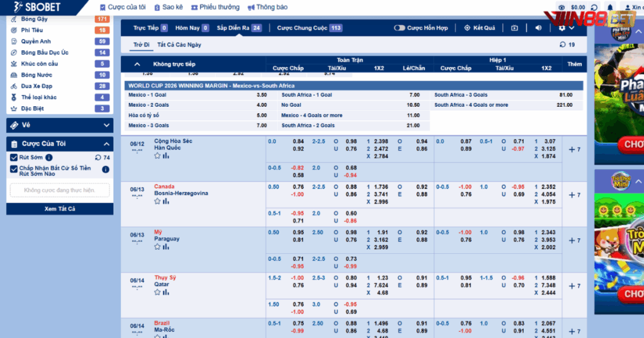Open settings gear dropdown
The width and height of the screenshot is (644, 338).
[x=566, y=28]
